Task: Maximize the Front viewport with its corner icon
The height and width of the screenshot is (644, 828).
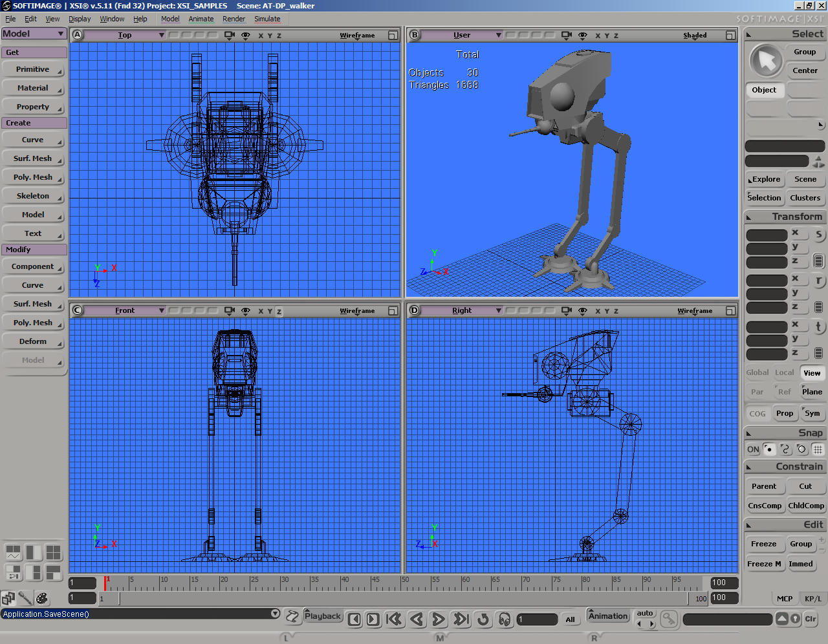Action: (x=393, y=311)
